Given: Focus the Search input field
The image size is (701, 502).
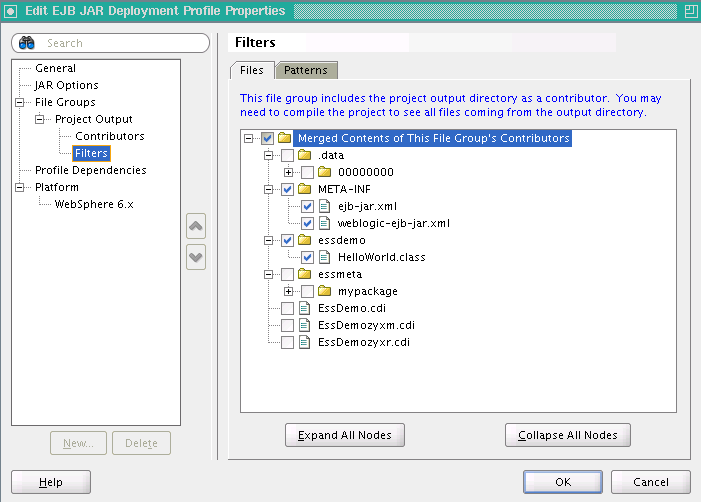Looking at the screenshot, I should click(110, 43).
